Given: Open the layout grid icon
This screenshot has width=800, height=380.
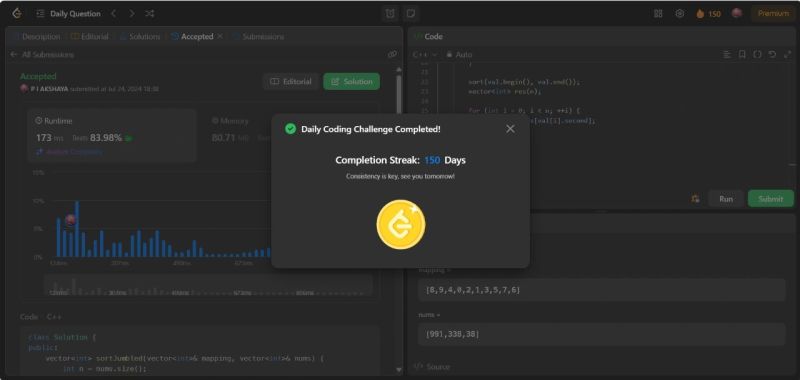Looking at the screenshot, I should click(658, 14).
